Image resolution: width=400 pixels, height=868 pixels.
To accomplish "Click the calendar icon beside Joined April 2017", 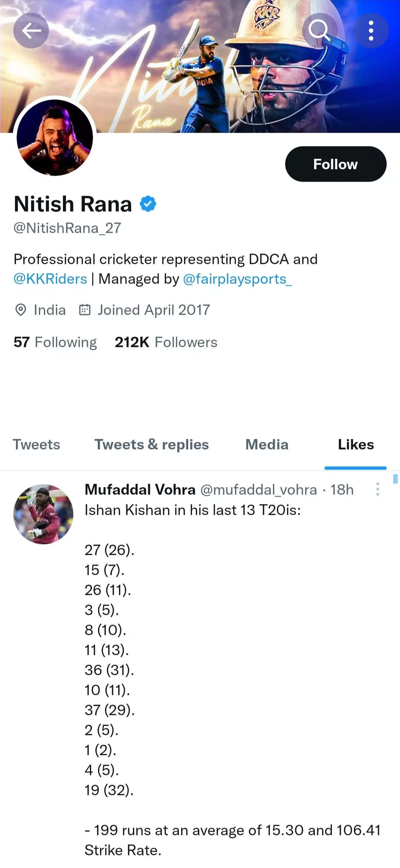I will [85, 310].
